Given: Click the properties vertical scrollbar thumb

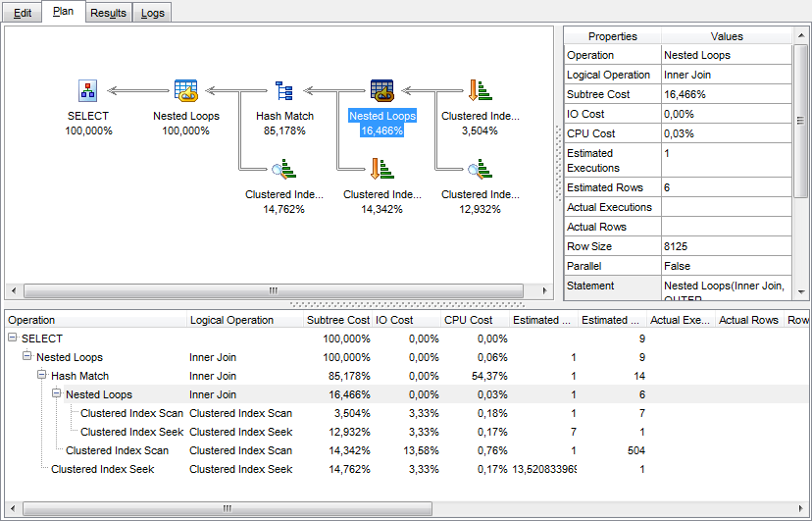Looking at the screenshot, I should pyautogui.click(x=800, y=120).
